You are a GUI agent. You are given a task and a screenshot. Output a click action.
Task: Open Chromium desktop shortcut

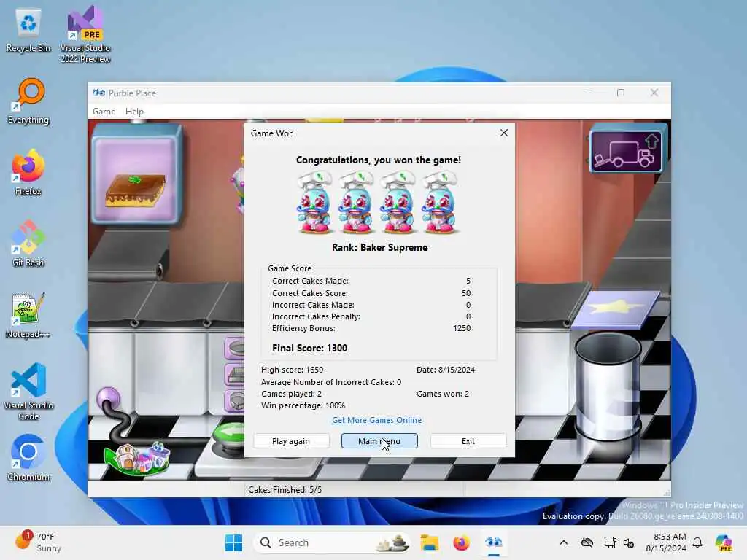pos(28,458)
